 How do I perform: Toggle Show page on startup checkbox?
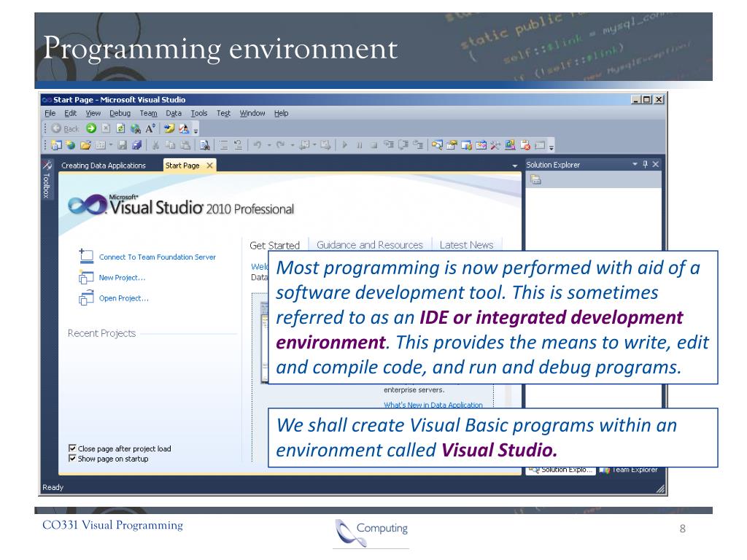coord(72,458)
